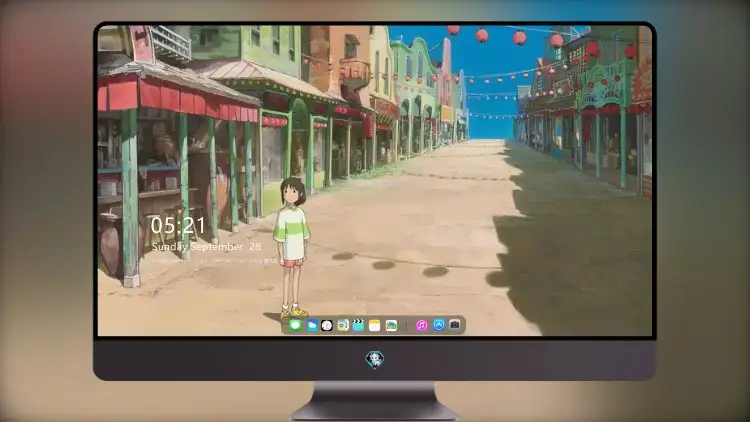Click the "Sunday September 28" date text
750x422 pixels.
pos(206,247)
